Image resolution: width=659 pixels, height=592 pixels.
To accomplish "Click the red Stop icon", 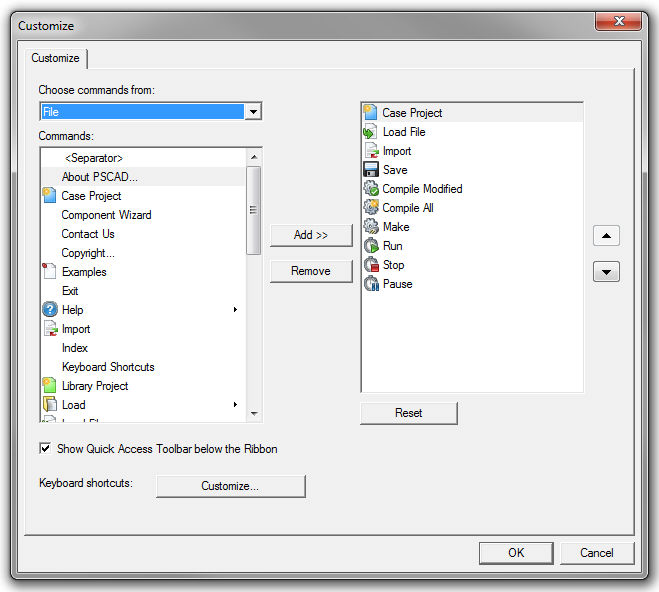I will tap(370, 265).
